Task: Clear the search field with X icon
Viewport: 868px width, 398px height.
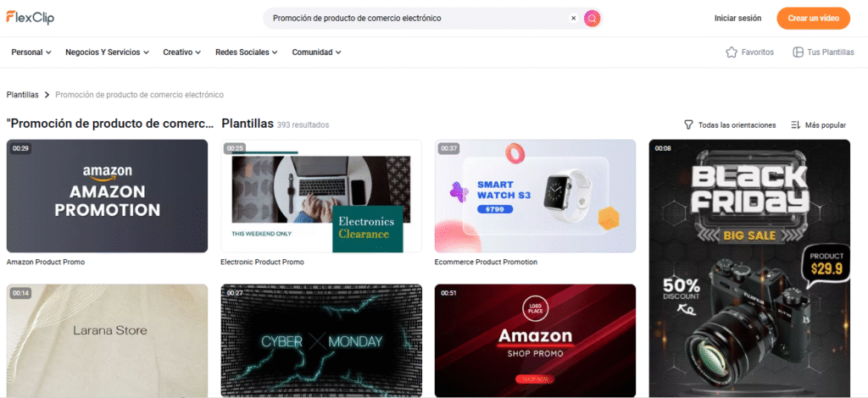Action: tap(574, 19)
